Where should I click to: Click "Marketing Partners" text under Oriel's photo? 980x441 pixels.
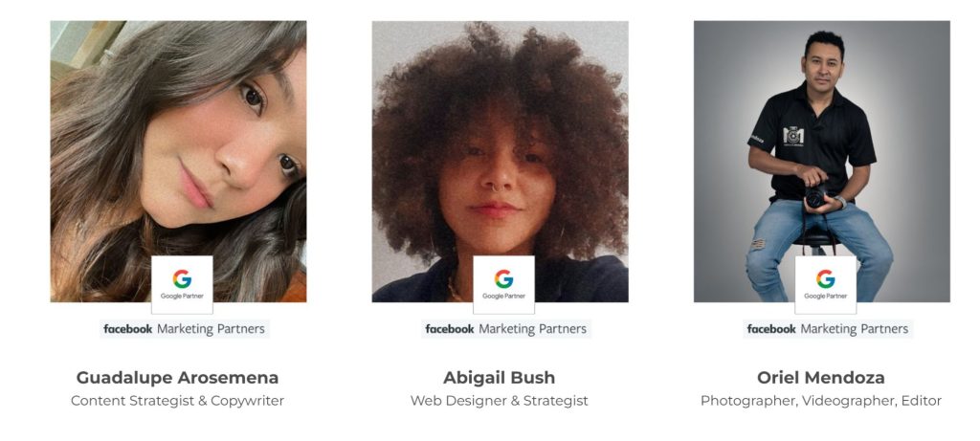(855, 329)
